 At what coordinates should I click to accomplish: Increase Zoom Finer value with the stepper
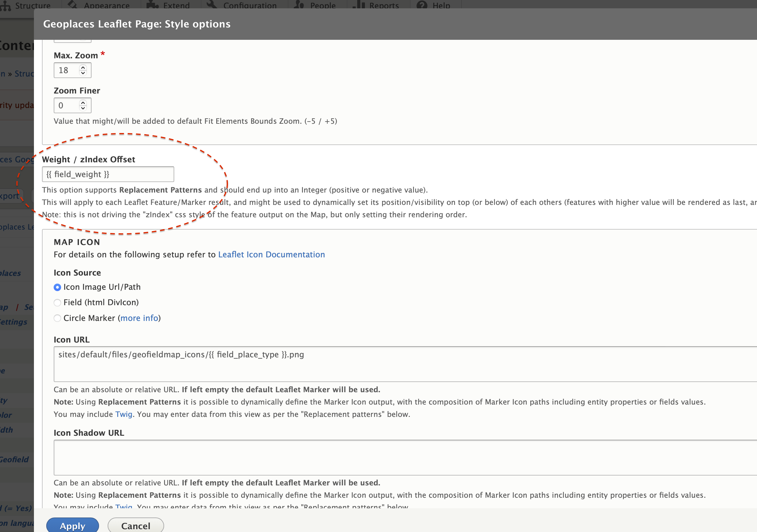83,102
